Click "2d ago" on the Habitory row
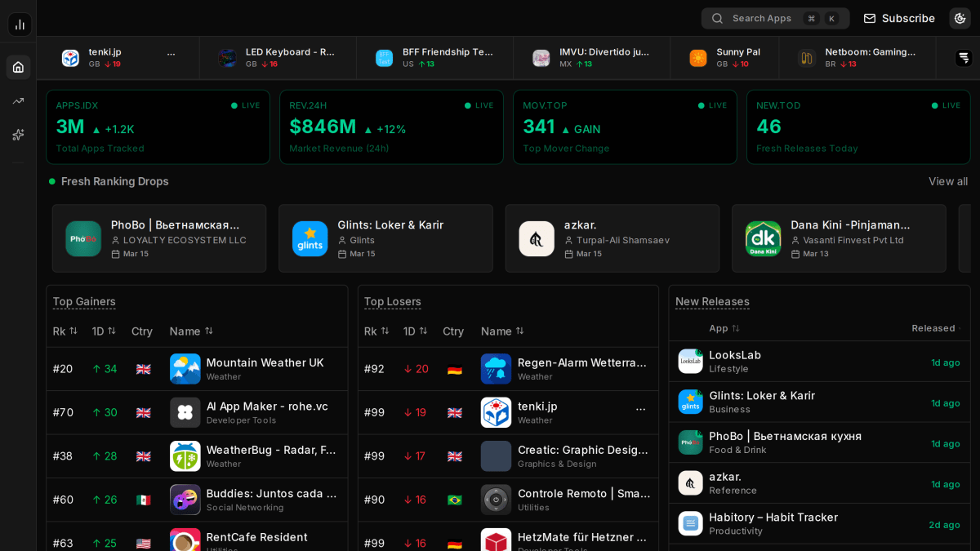980x551 pixels. pyautogui.click(x=944, y=525)
